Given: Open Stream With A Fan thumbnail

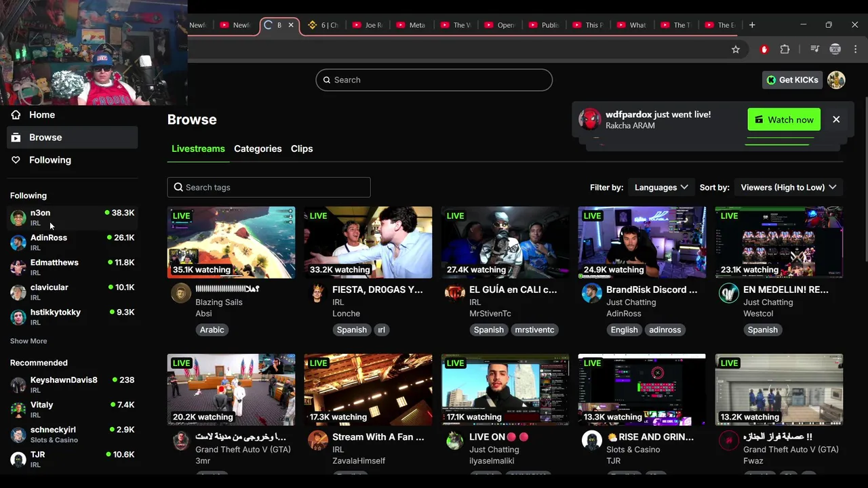Looking at the screenshot, I should pyautogui.click(x=368, y=390).
